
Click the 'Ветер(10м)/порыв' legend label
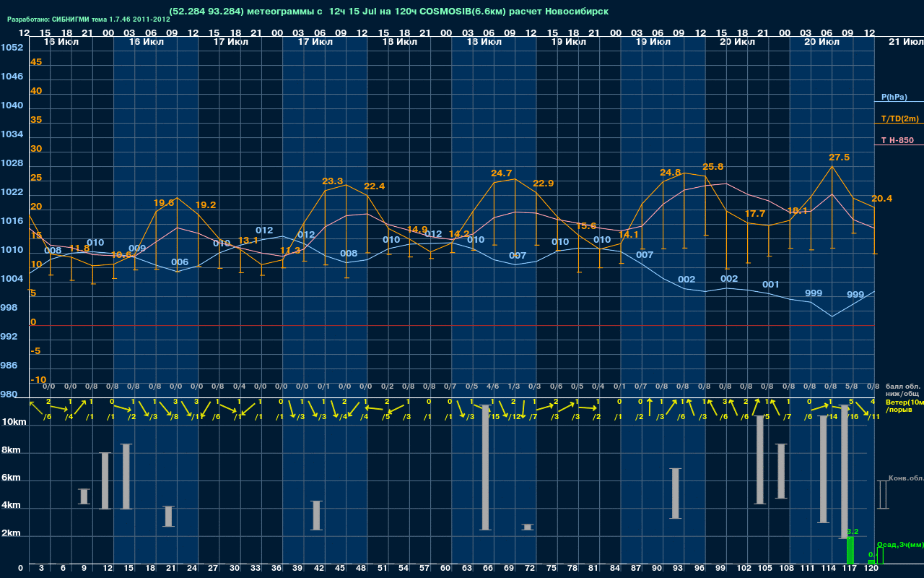click(x=905, y=405)
